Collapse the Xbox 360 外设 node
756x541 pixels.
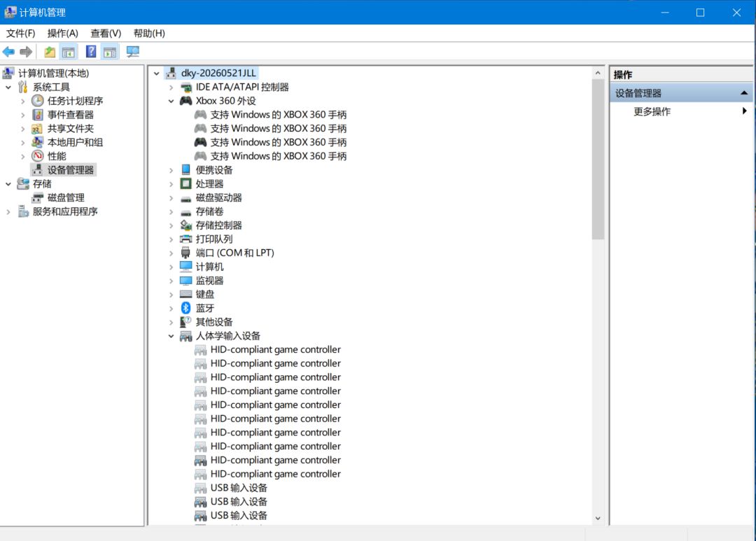click(x=171, y=101)
